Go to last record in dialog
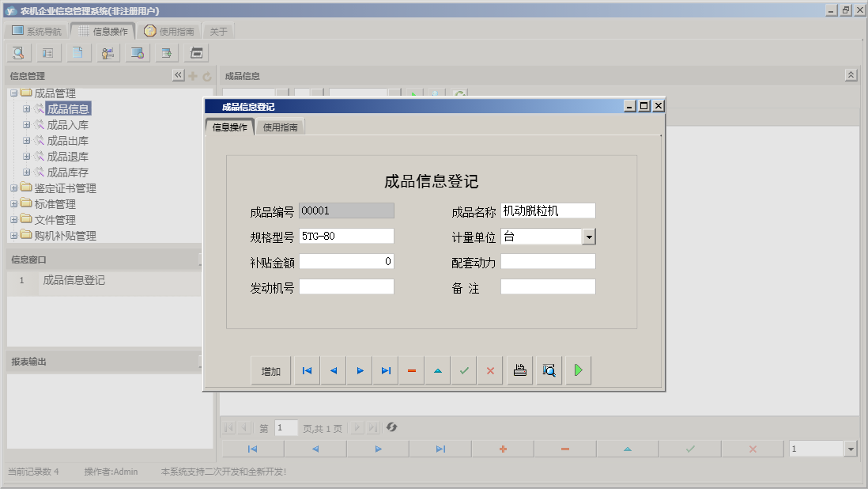This screenshot has height=489, width=868. [x=386, y=370]
